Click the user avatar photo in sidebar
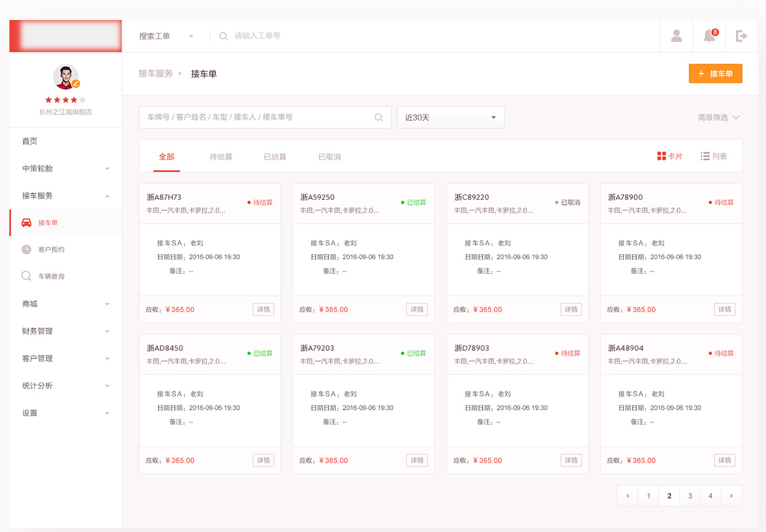The image size is (766, 532). coord(66,77)
